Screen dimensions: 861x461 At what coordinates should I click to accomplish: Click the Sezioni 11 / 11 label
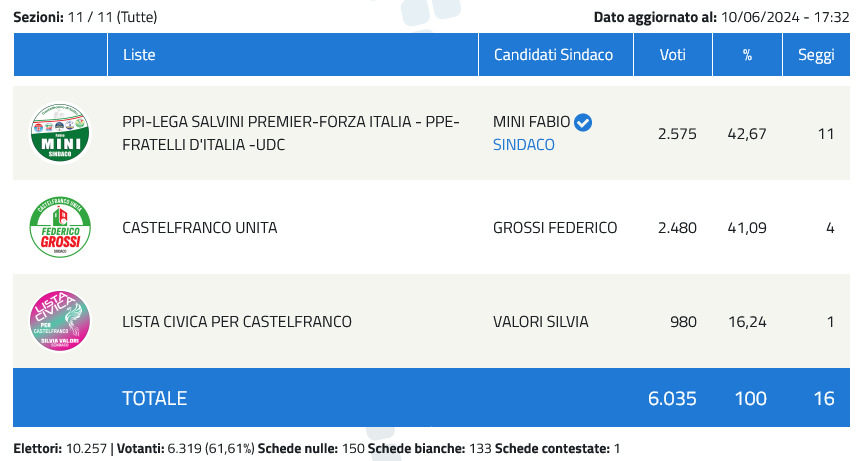(85, 17)
